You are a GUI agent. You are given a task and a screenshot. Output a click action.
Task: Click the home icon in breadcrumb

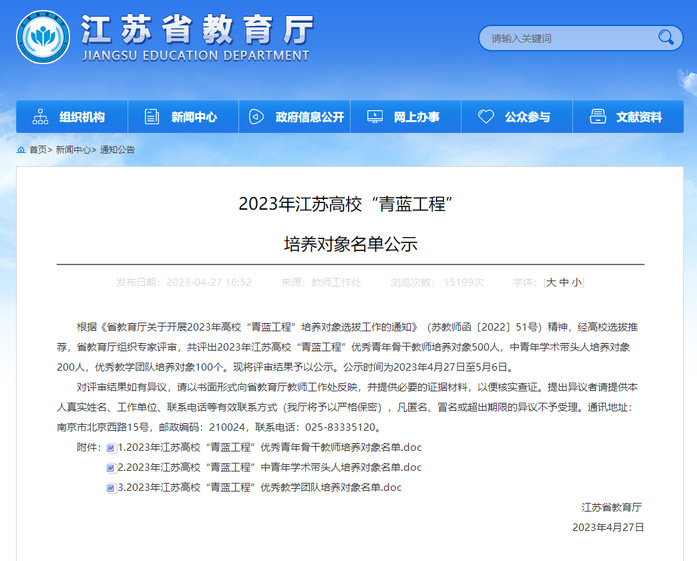click(21, 150)
